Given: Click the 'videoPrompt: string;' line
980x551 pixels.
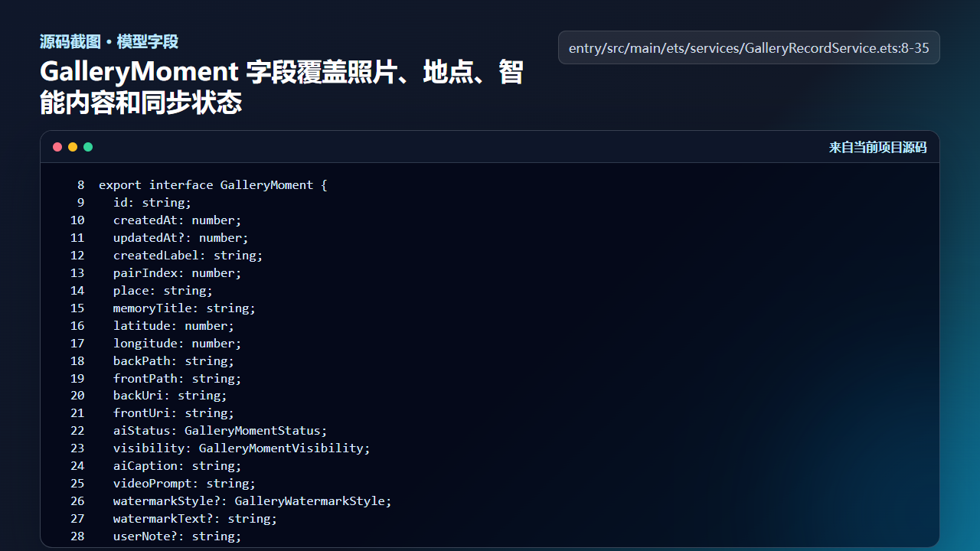Looking at the screenshot, I should click(x=185, y=484).
